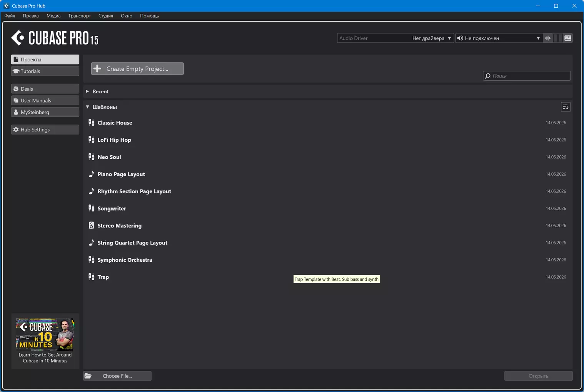Minimize the Cubase Pro Hub window
584x392 pixels.
pyautogui.click(x=538, y=6)
